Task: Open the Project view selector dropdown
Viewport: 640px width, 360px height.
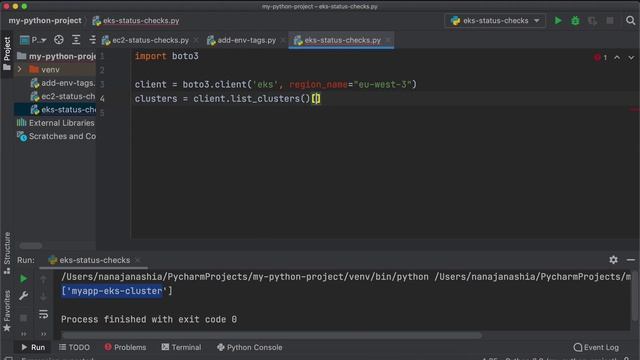Action: click(33, 40)
